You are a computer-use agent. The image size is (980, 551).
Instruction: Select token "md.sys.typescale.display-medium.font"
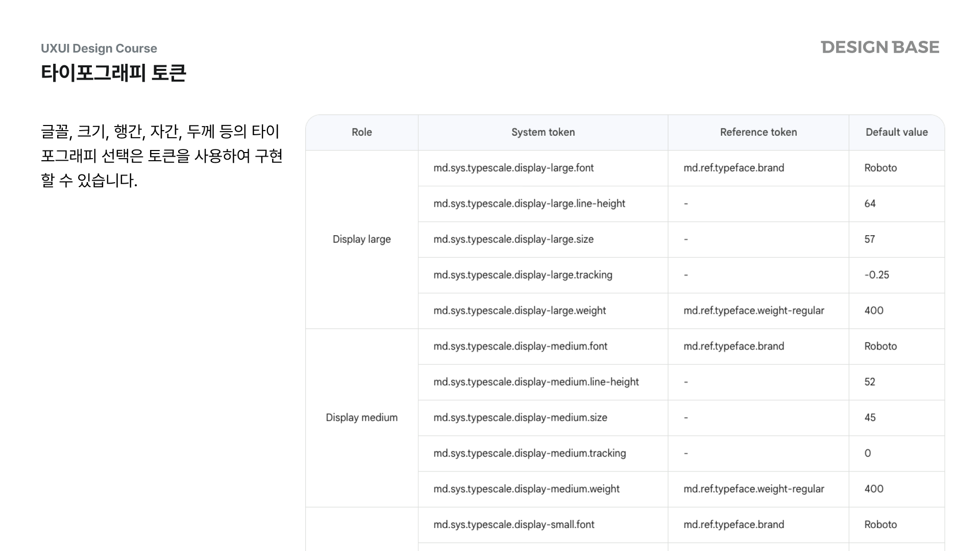click(520, 346)
